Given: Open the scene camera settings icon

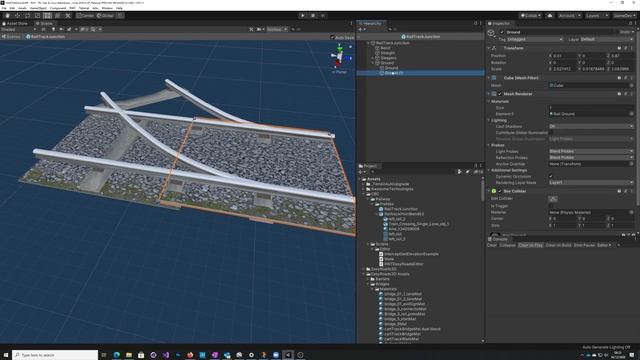Looking at the screenshot, I should pos(260,29).
